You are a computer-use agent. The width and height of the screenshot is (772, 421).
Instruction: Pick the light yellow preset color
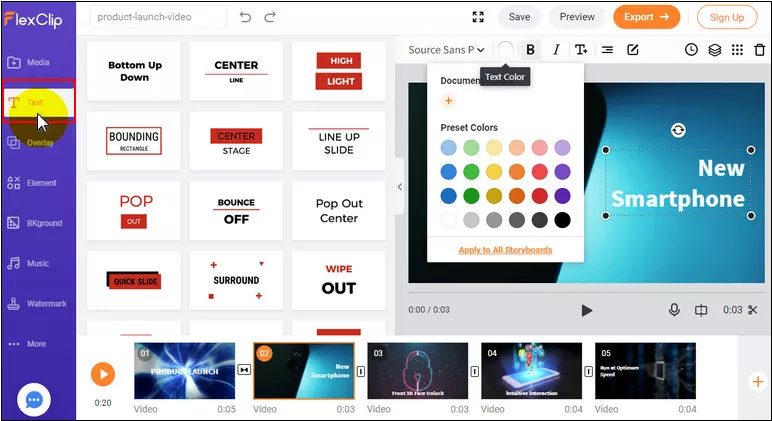tap(494, 147)
